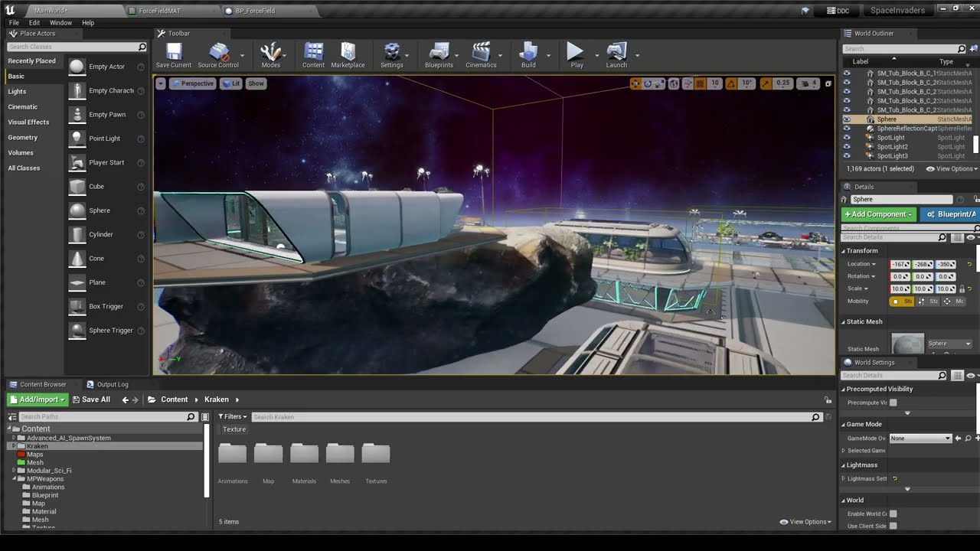The width and height of the screenshot is (980, 551).
Task: Enable the Precompute Visibility checkbox
Action: coord(893,403)
